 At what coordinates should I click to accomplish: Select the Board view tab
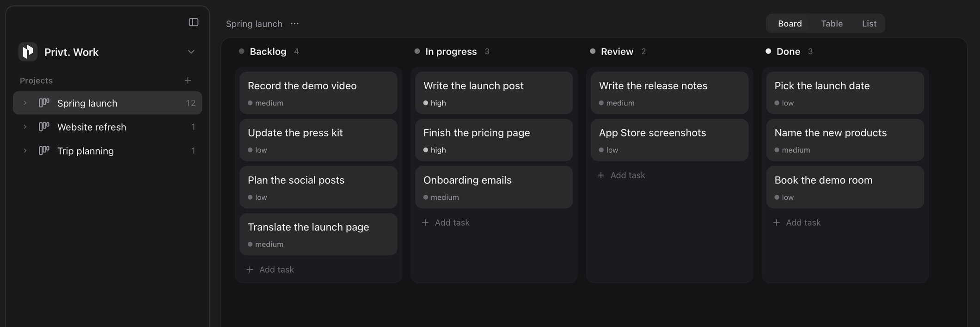tap(790, 24)
